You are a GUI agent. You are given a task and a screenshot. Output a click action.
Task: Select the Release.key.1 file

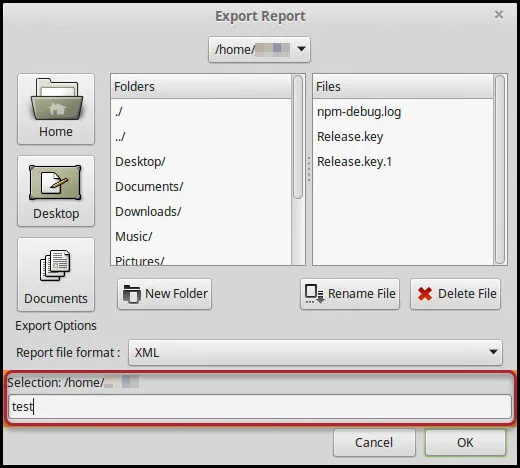coord(403,162)
